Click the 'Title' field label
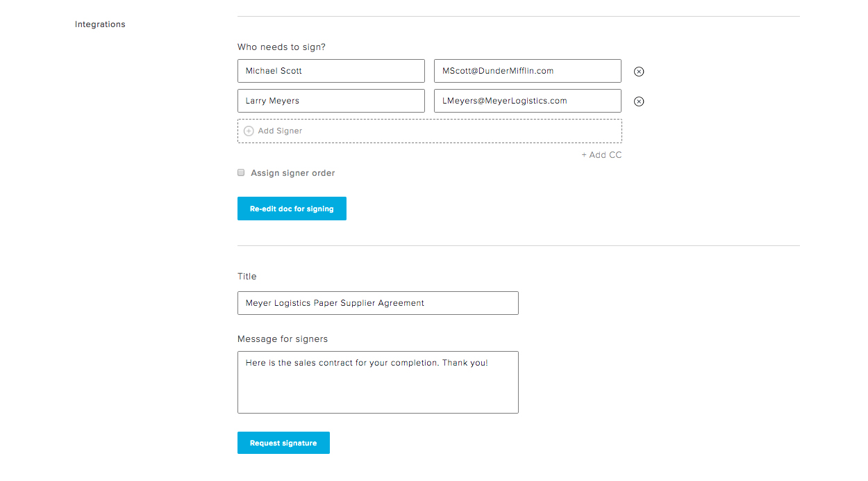The image size is (868, 481). coord(247,277)
